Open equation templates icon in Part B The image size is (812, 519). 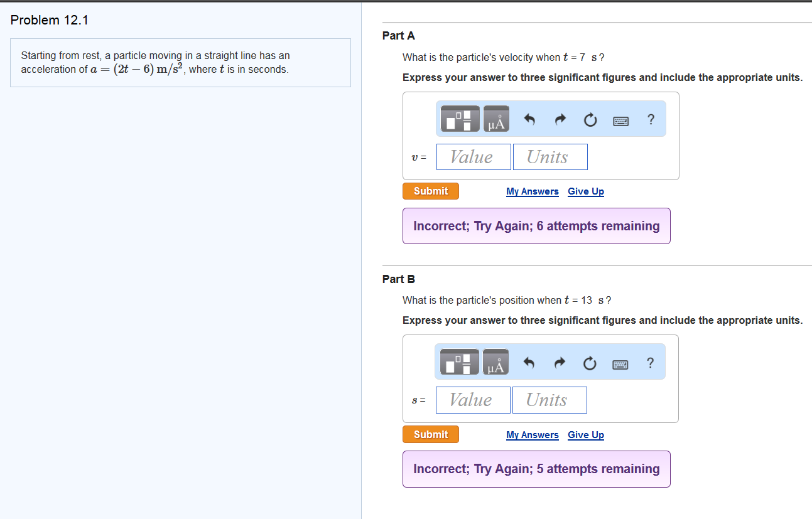pyautogui.click(x=459, y=361)
